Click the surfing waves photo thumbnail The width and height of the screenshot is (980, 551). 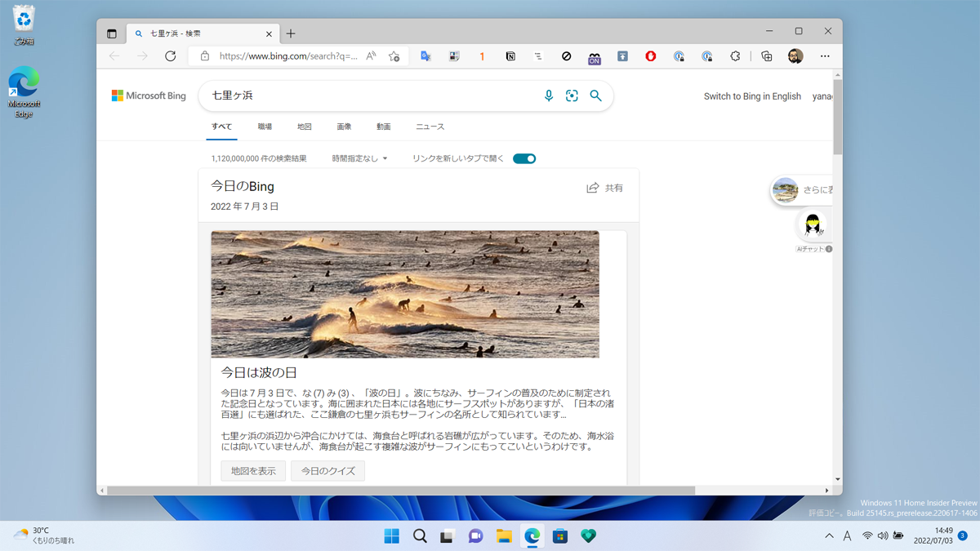click(405, 294)
